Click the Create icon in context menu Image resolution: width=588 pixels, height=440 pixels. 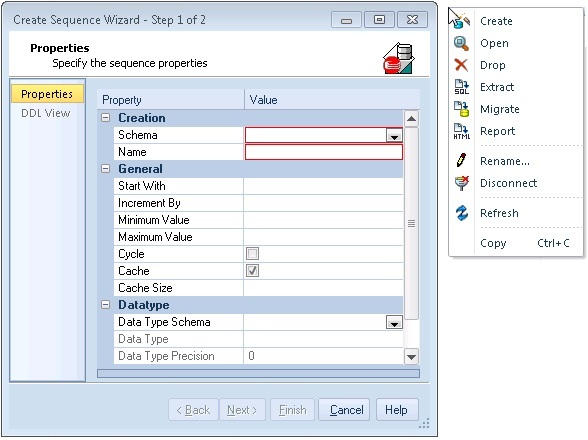462,21
